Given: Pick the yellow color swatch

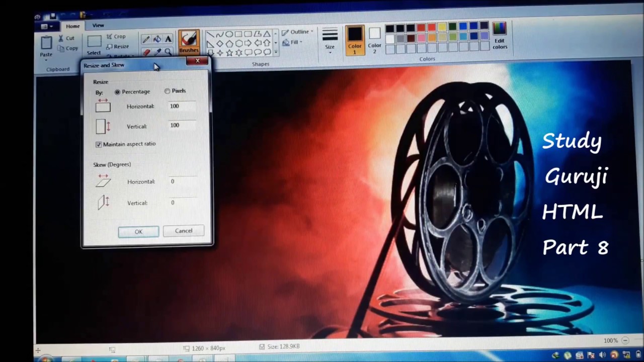Looking at the screenshot, I should [442, 28].
